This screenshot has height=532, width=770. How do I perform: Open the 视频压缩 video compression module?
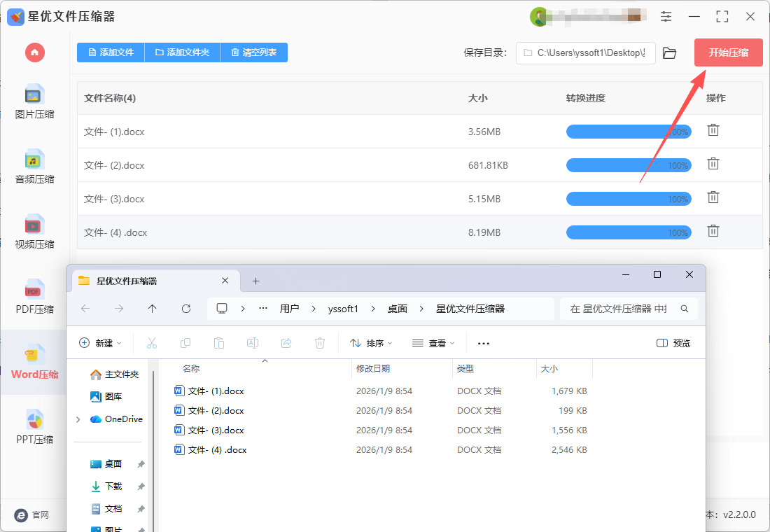coord(34,232)
